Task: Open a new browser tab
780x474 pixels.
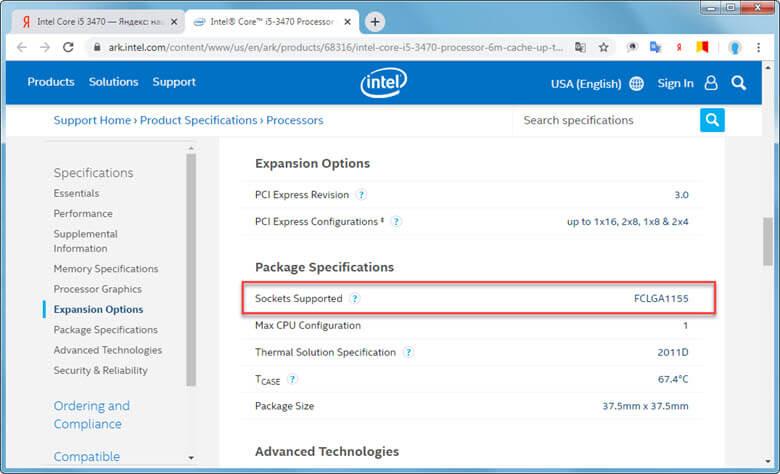Action: [x=375, y=21]
